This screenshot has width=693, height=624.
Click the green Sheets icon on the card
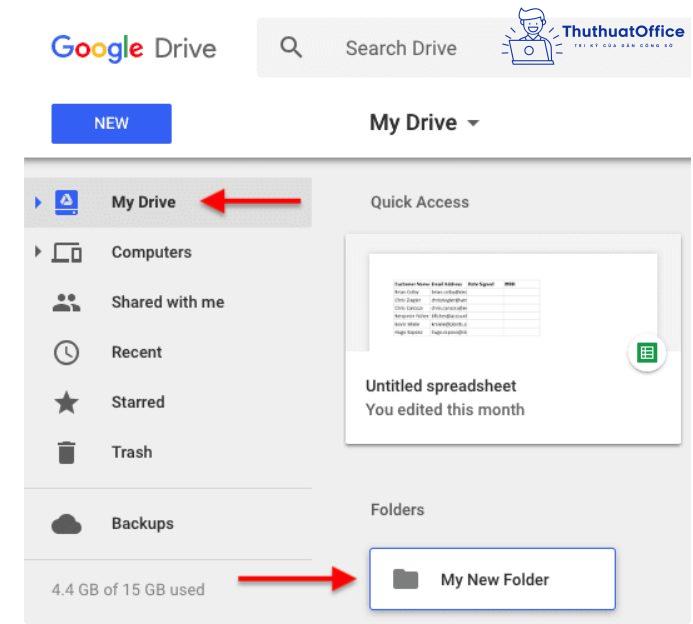coord(647,353)
